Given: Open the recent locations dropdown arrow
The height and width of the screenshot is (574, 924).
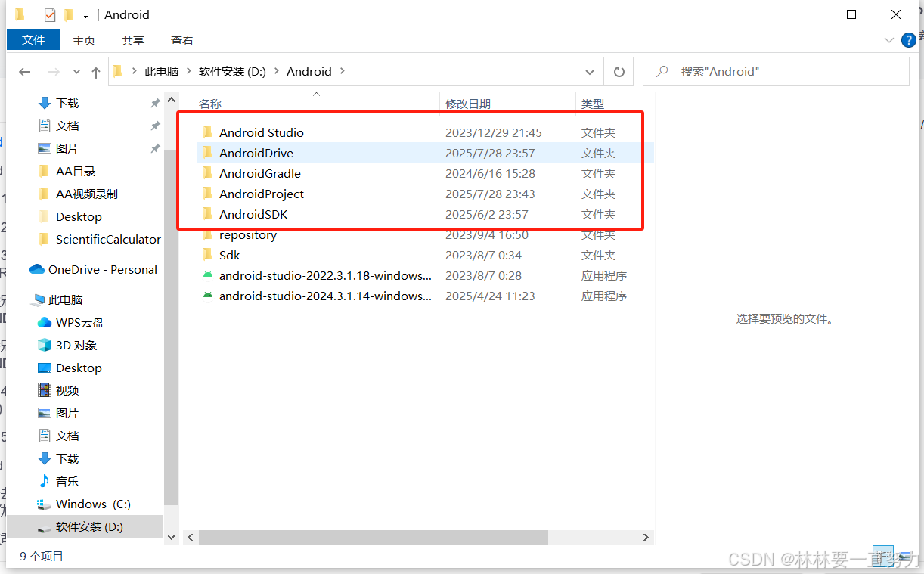Looking at the screenshot, I should (76, 72).
